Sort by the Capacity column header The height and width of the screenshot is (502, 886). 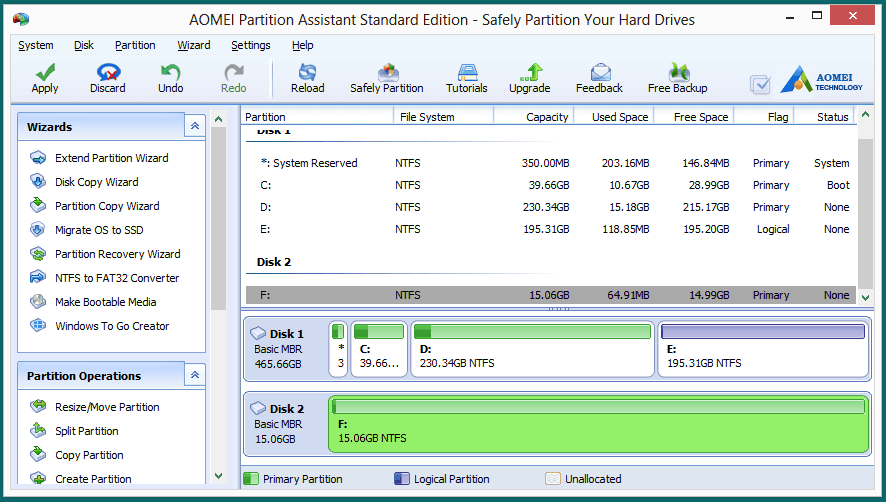[x=534, y=116]
